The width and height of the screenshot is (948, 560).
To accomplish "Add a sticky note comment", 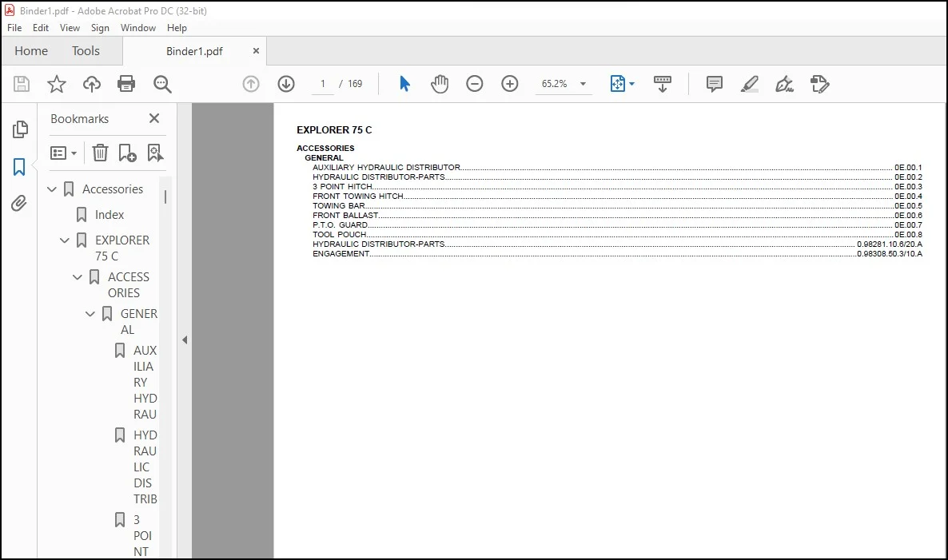I will point(714,84).
